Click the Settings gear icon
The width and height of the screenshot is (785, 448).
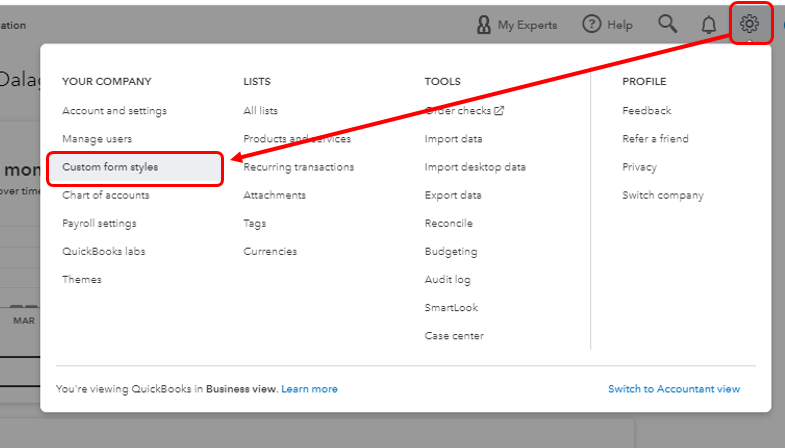click(749, 24)
